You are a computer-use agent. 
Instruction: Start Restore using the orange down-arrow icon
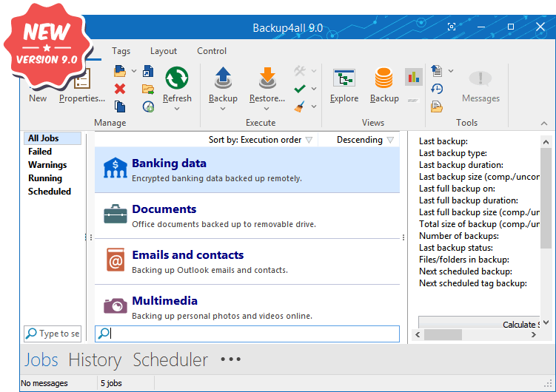[x=267, y=78]
